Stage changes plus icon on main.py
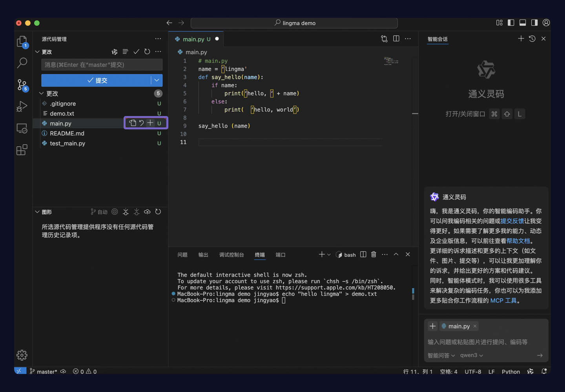This screenshot has width=565, height=392. coord(150,123)
